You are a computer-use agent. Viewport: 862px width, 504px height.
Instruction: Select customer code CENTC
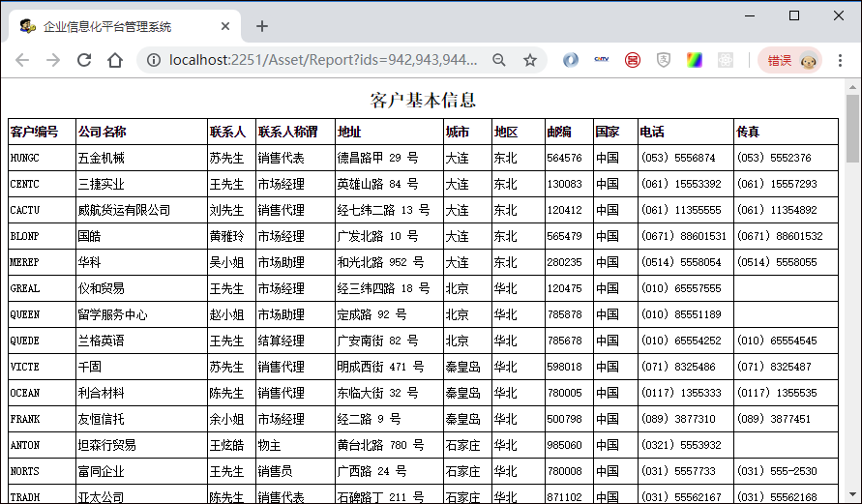[x=25, y=184]
